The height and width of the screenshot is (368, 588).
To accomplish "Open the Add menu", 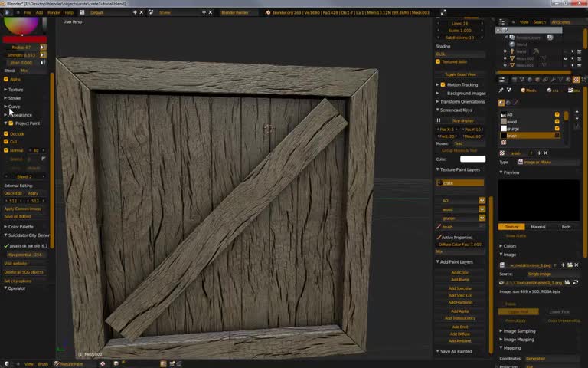I will 39,12.
